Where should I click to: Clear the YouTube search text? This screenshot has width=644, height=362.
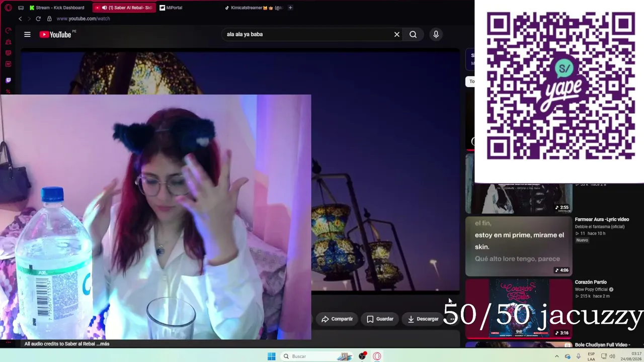point(397,34)
